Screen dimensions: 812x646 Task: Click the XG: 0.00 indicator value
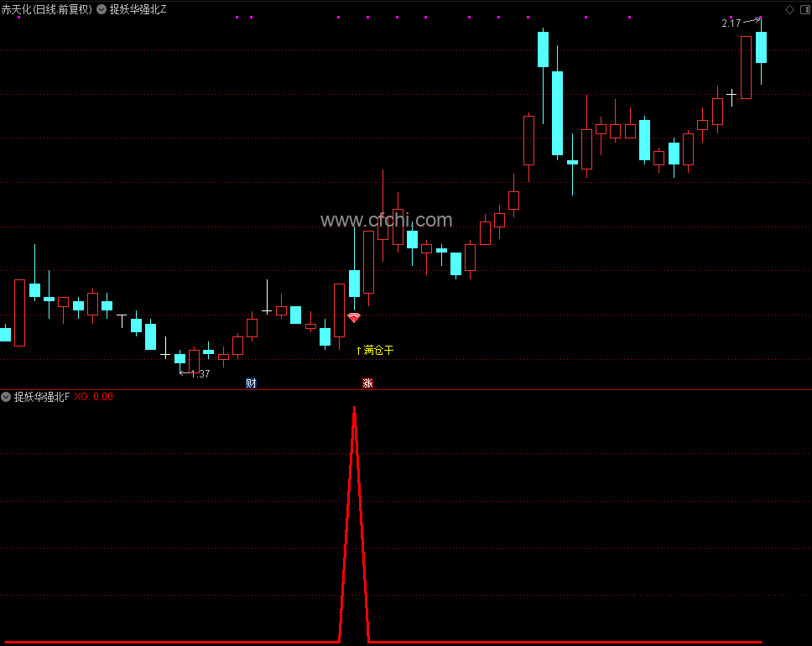[94, 397]
